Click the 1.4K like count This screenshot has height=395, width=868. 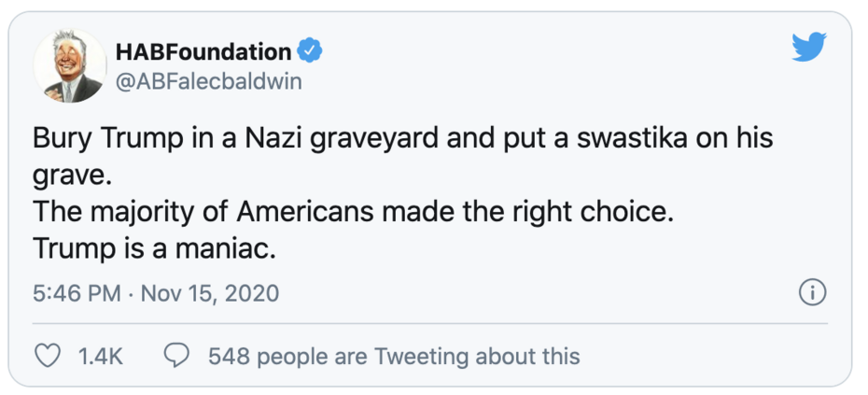pyautogui.click(x=100, y=356)
